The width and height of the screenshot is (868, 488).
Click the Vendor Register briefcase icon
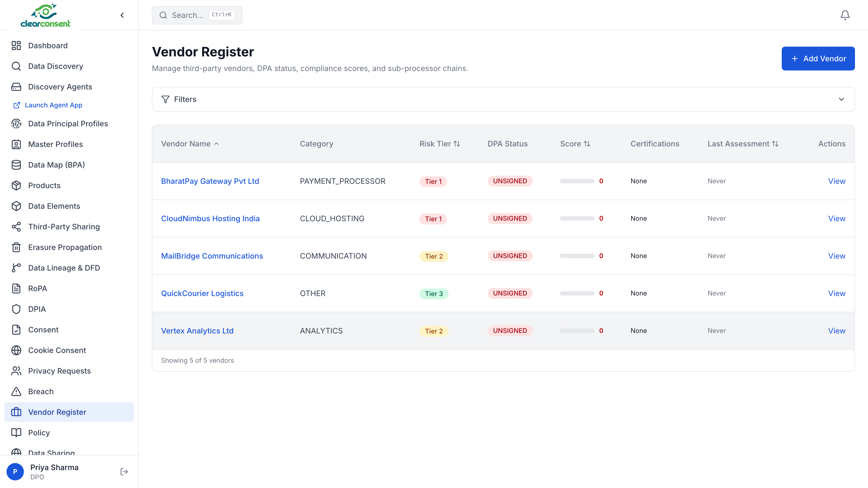tap(16, 412)
